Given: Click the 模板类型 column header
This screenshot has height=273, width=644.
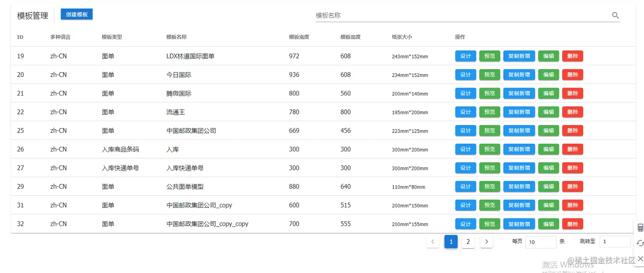Looking at the screenshot, I should point(112,37).
